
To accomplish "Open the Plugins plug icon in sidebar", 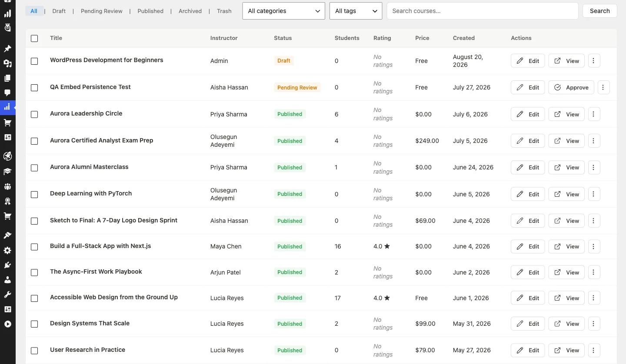I will [7, 265].
